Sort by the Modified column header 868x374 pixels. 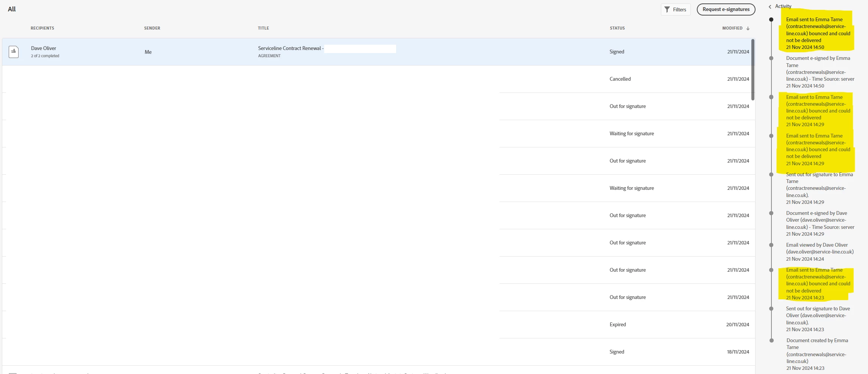click(x=732, y=28)
